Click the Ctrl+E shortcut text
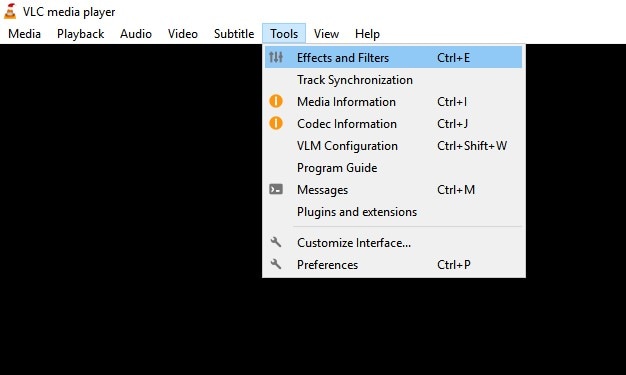Screen dimensions: 626x375 [453, 58]
